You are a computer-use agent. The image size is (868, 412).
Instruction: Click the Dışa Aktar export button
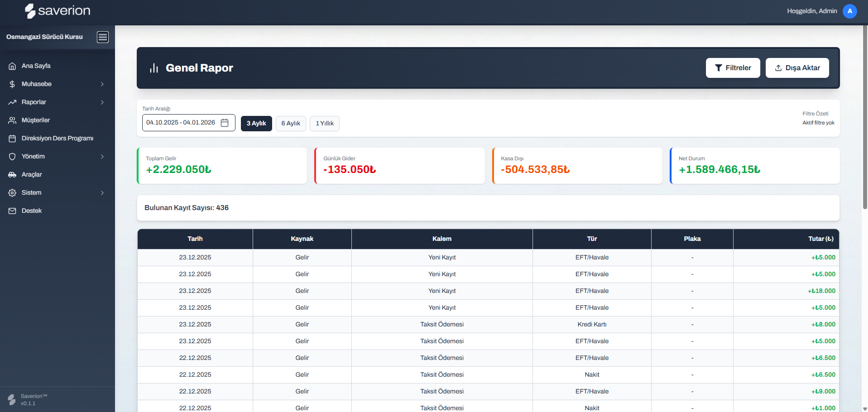(797, 68)
